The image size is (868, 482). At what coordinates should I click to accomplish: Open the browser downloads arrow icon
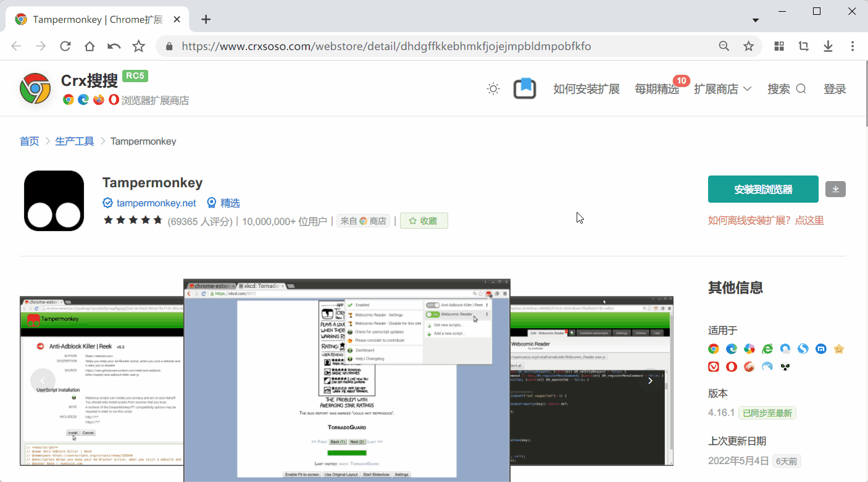point(828,46)
